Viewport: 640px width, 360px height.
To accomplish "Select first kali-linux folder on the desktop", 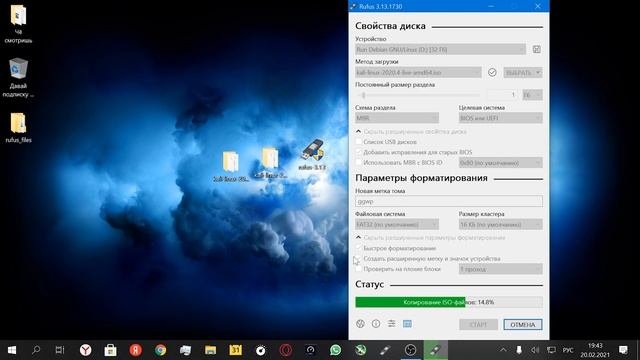I will pyautogui.click(x=231, y=166).
